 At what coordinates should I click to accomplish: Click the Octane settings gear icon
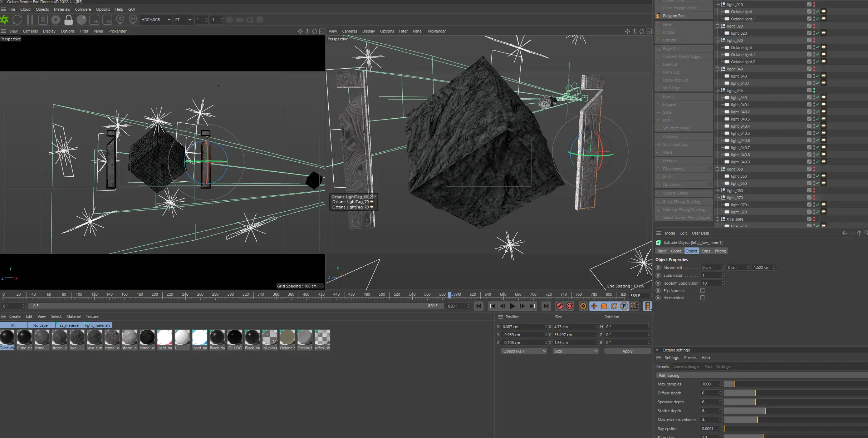coord(56,20)
